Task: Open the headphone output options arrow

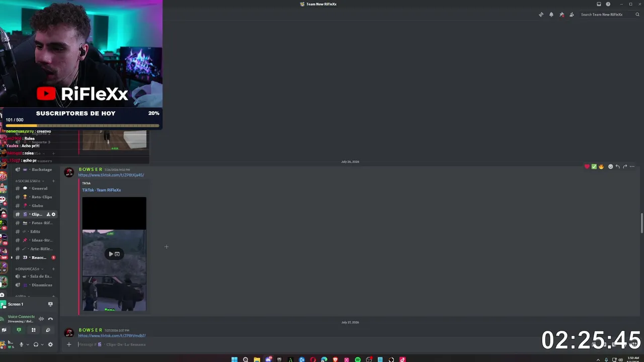Action: (42, 344)
